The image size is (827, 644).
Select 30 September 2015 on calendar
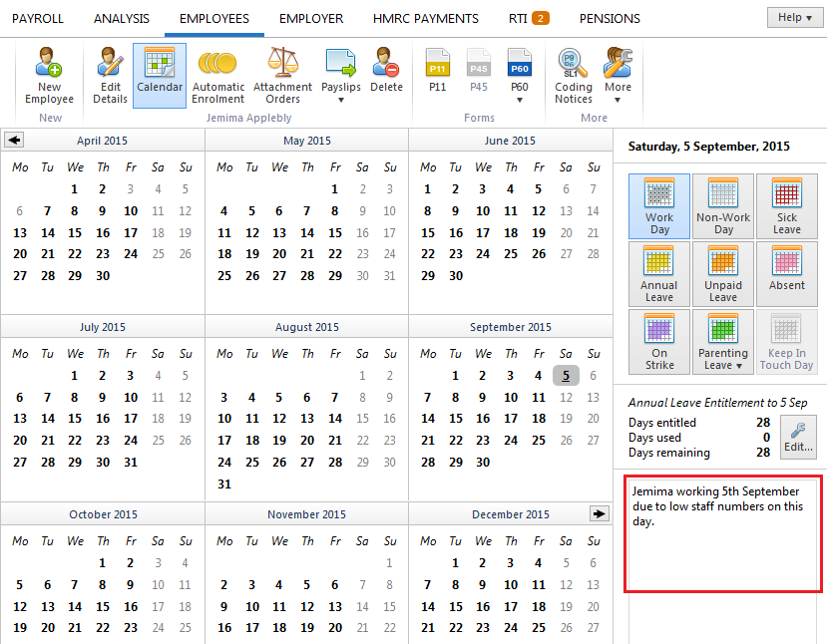click(x=483, y=463)
